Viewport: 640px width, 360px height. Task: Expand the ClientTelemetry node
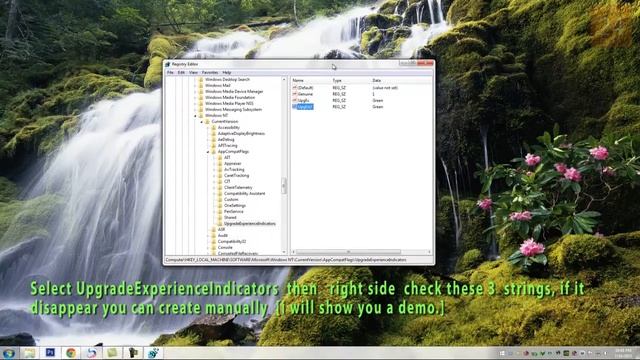tap(214, 188)
